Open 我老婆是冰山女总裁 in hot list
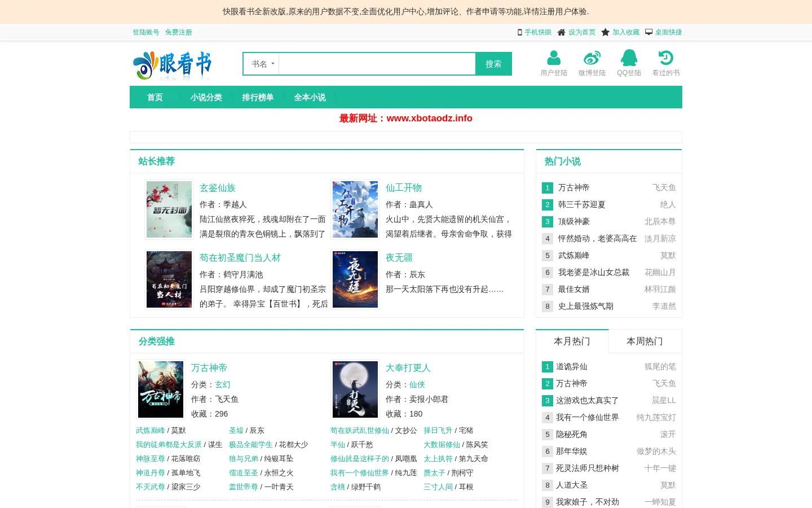The image size is (812, 508). [x=594, y=272]
